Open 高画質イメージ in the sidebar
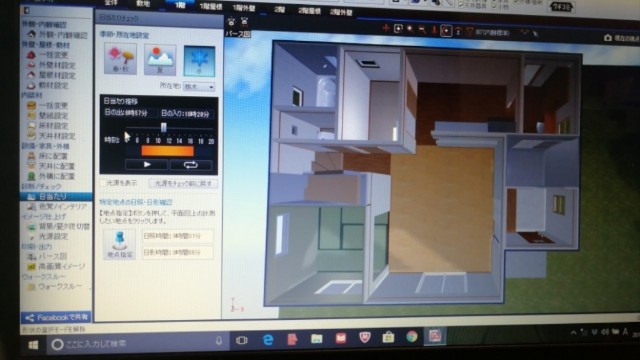The height and width of the screenshot is (360, 640). [56, 267]
